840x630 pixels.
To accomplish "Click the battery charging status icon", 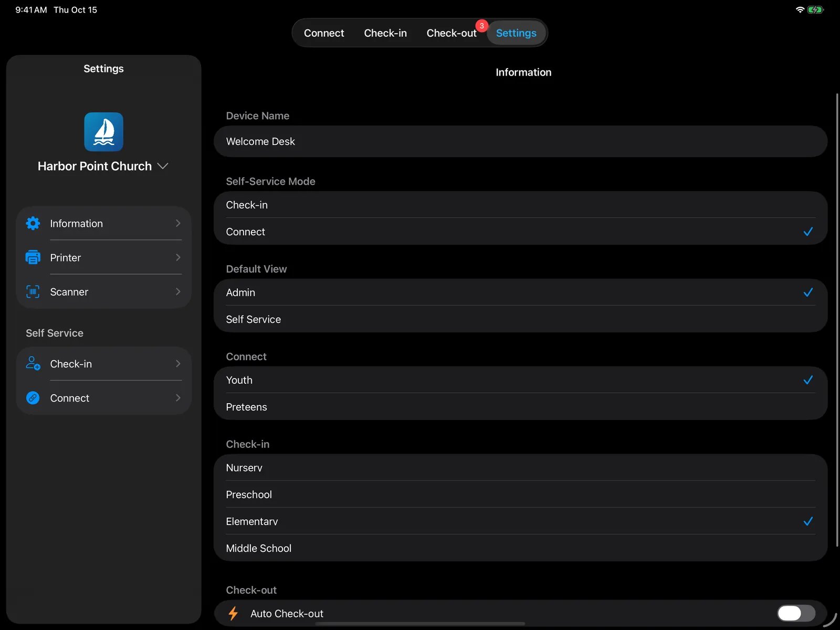I will click(815, 9).
